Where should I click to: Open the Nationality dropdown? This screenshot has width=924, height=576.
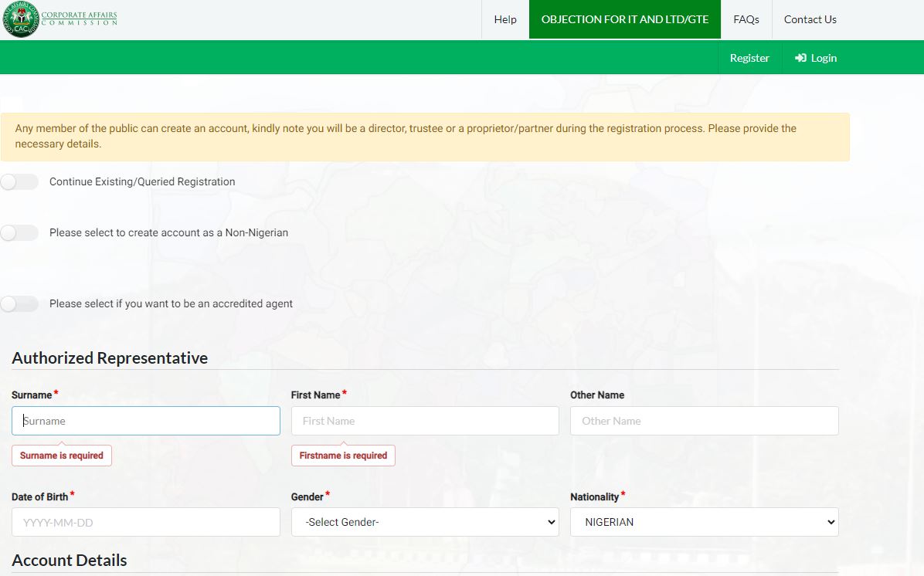point(704,522)
